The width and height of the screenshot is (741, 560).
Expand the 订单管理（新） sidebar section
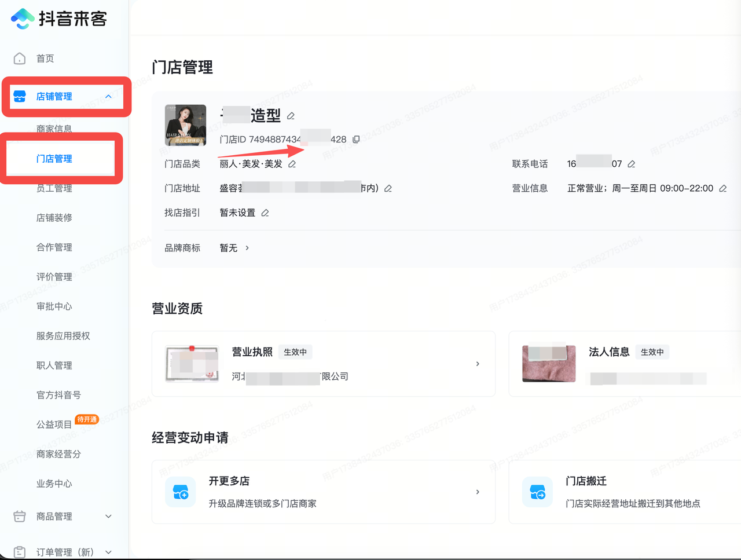(108, 552)
